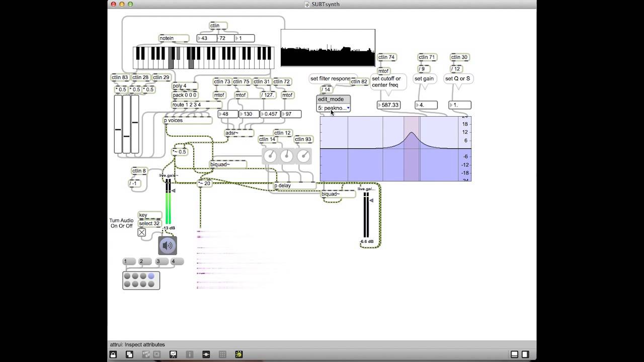The width and height of the screenshot is (644, 362).
Task: Click the number box showing 0.457
Action: tap(270, 114)
